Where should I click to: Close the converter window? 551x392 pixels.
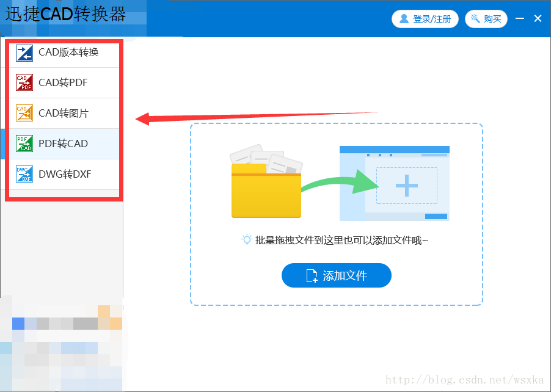538,18
